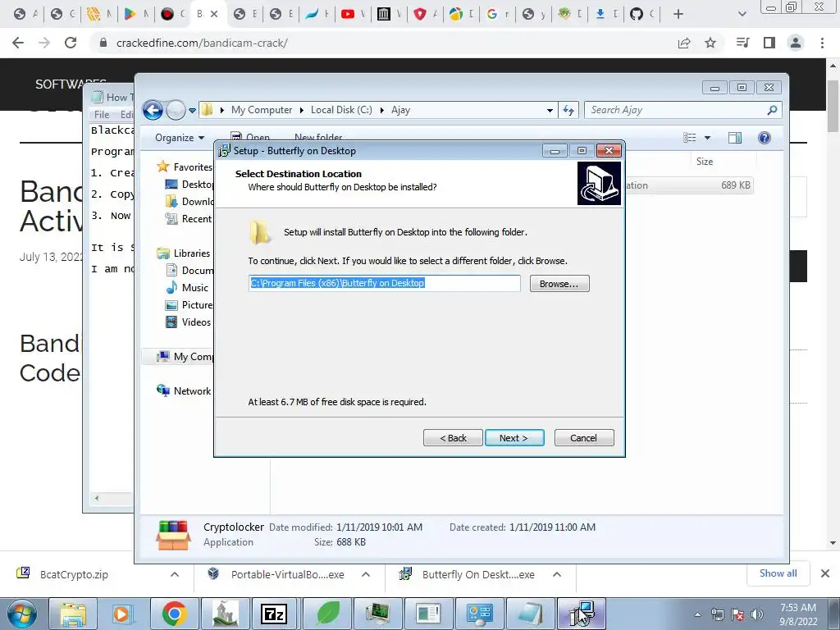Bookmark this page with star icon
Screen dimensions: 840x630
click(x=710, y=43)
